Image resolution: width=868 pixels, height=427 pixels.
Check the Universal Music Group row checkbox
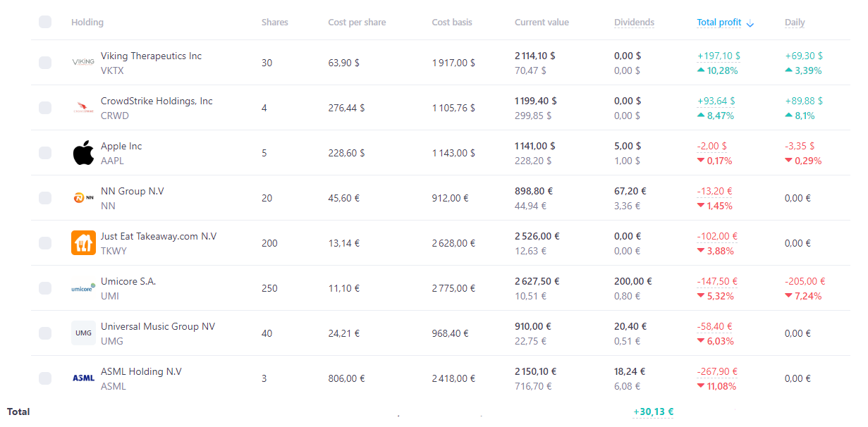45,333
